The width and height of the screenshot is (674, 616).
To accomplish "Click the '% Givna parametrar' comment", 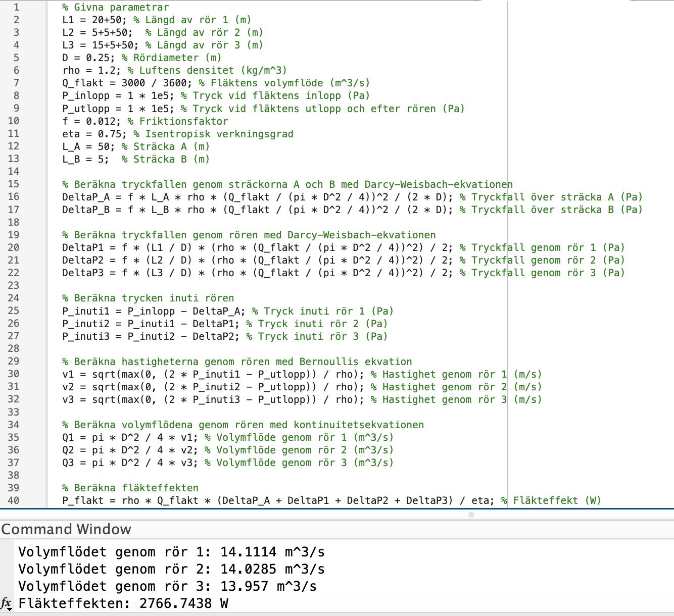I will (x=115, y=7).
